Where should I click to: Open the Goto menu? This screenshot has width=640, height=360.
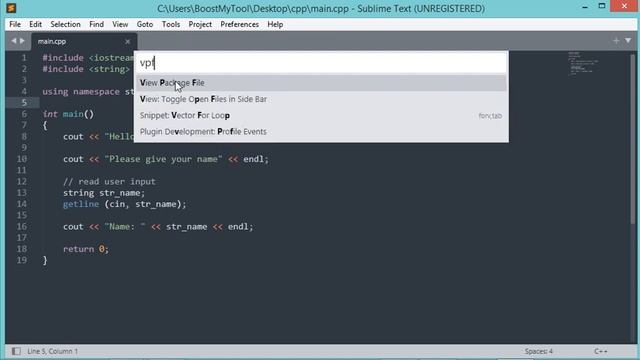tap(145, 24)
